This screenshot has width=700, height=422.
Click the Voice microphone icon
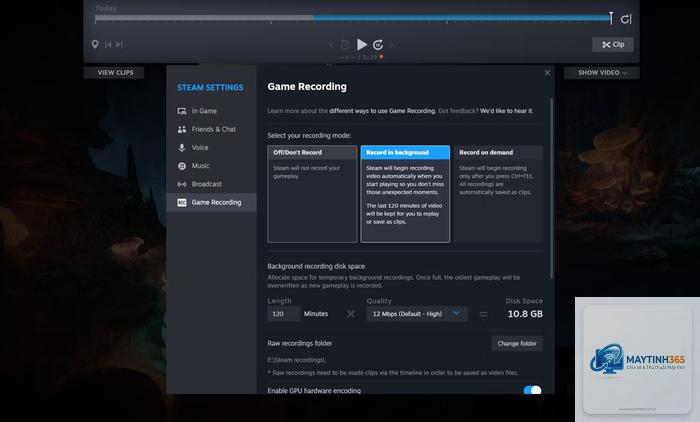[x=182, y=147]
